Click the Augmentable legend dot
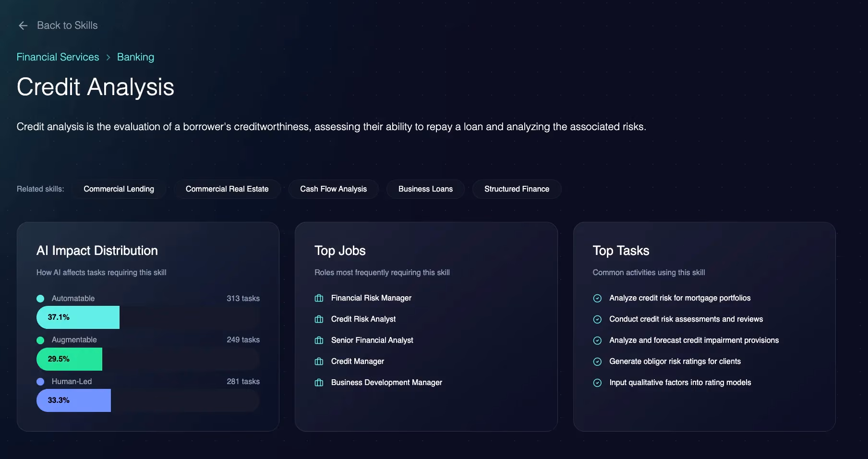The image size is (868, 459). (x=40, y=340)
